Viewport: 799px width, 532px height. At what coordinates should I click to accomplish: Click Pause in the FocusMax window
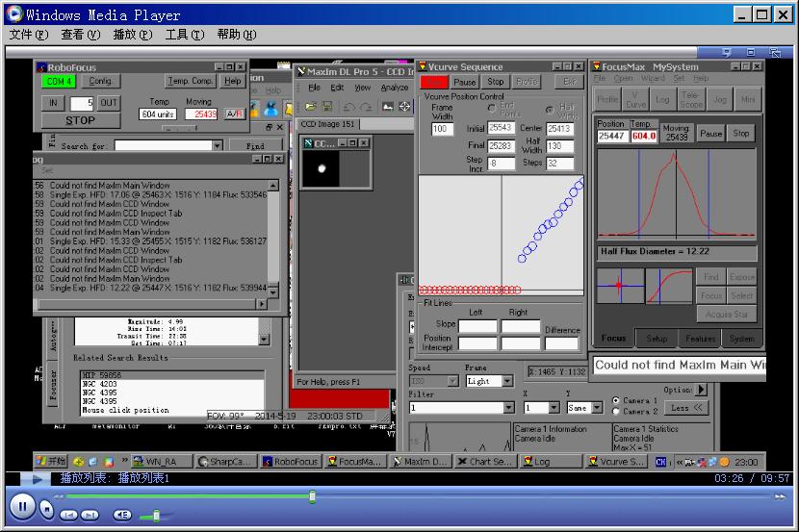coord(710,134)
